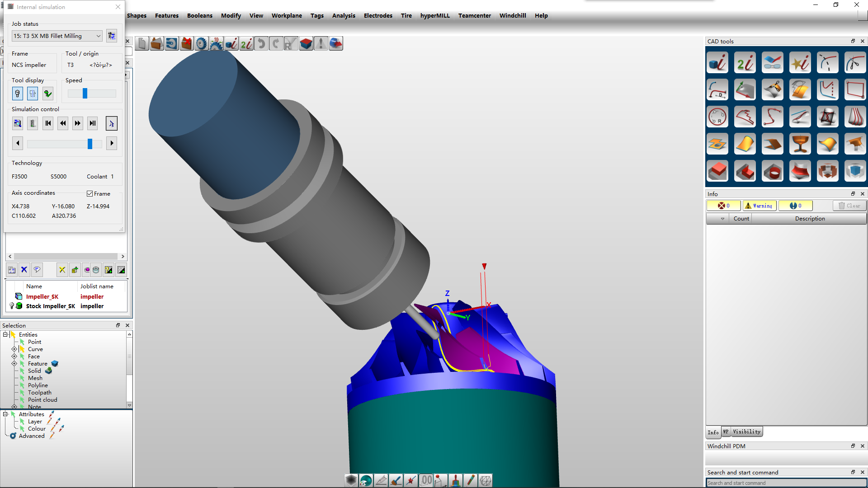Select the Toolpath entity filter
868x488 pixels.
click(x=40, y=392)
